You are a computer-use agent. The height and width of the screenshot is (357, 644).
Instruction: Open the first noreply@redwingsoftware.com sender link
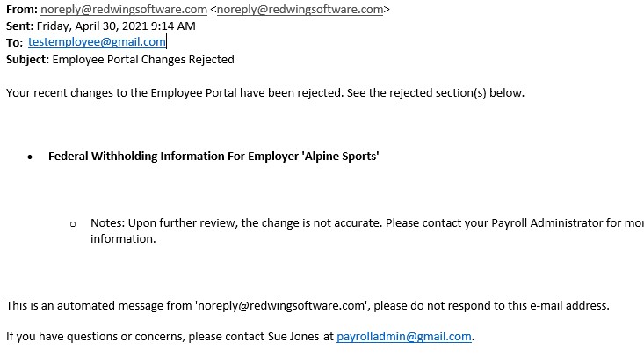[124, 9]
